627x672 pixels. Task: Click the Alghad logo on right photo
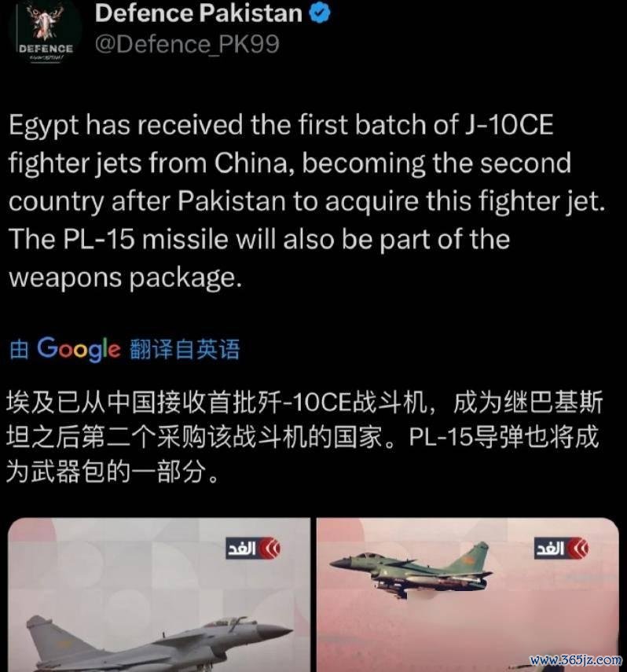(x=562, y=548)
